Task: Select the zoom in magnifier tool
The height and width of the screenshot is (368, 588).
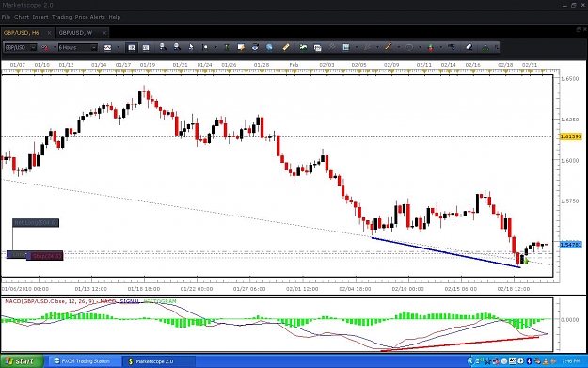Action: click(x=163, y=47)
